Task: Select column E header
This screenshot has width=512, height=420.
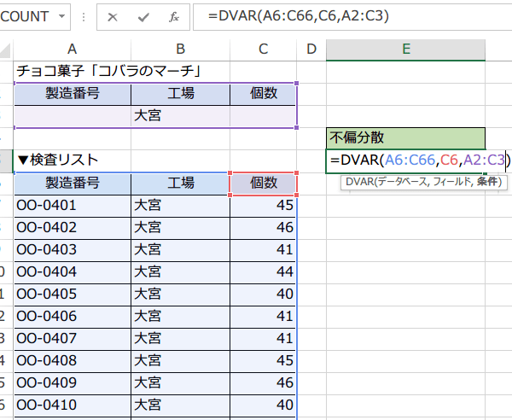Action: pyautogui.click(x=404, y=50)
